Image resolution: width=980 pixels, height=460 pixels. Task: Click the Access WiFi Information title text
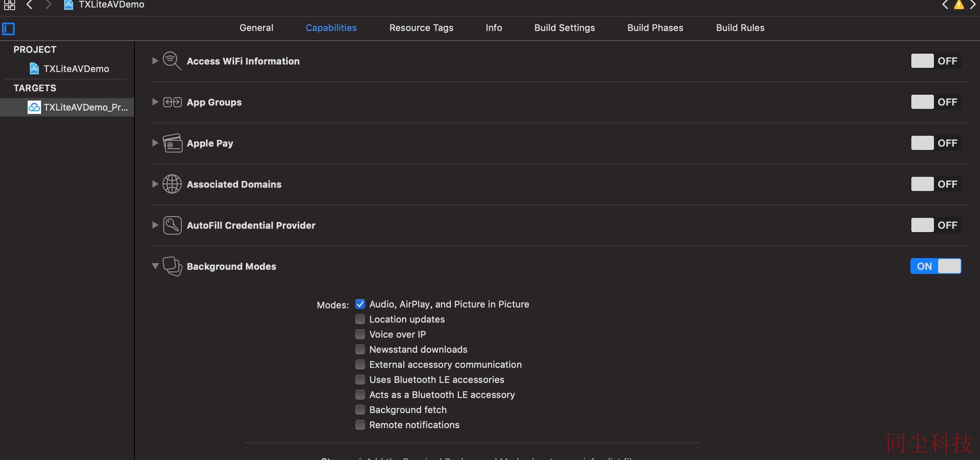243,61
